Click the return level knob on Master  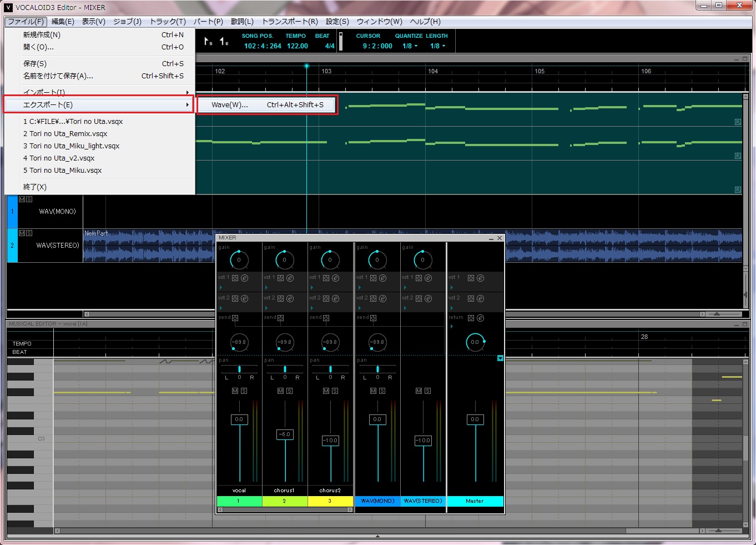(475, 342)
